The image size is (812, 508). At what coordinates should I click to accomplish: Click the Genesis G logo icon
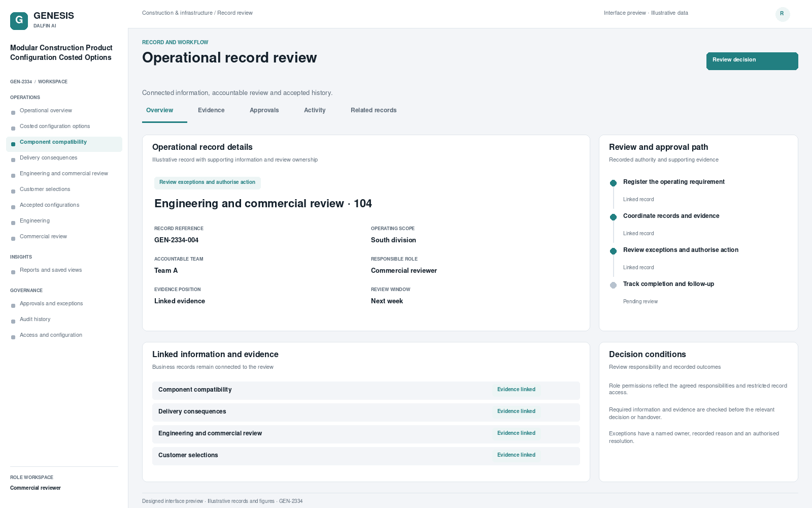[19, 21]
